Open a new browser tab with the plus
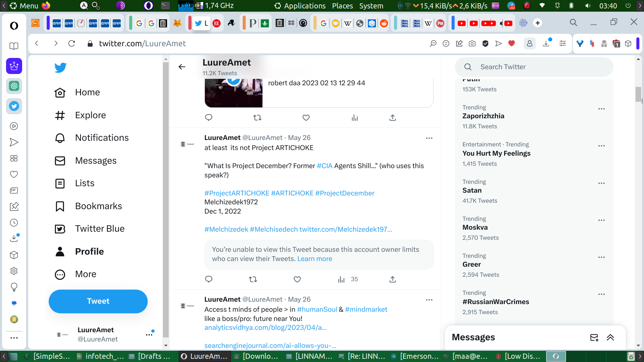Screen dimensions: 644x362 click(x=538, y=23)
